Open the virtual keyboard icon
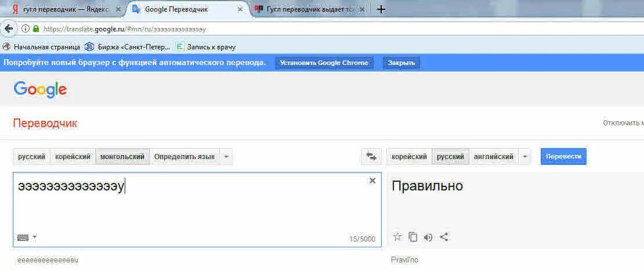The width and height of the screenshot is (644, 270). (23, 237)
